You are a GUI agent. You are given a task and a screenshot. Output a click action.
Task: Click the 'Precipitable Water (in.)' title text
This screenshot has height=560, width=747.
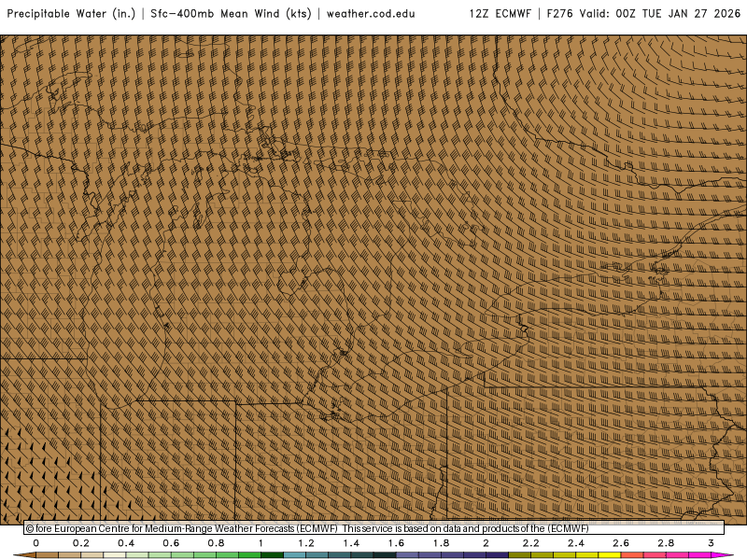[71, 14]
